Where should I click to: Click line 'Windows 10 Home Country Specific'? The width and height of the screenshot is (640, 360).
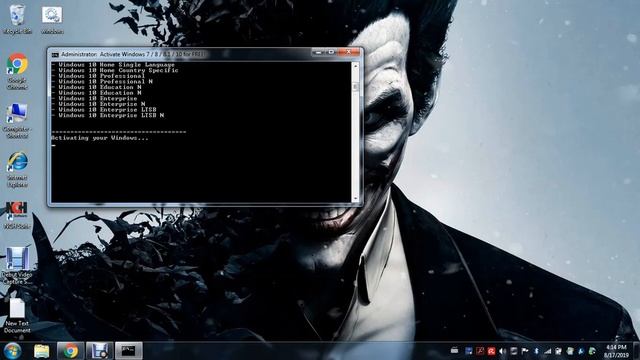[x=118, y=70]
